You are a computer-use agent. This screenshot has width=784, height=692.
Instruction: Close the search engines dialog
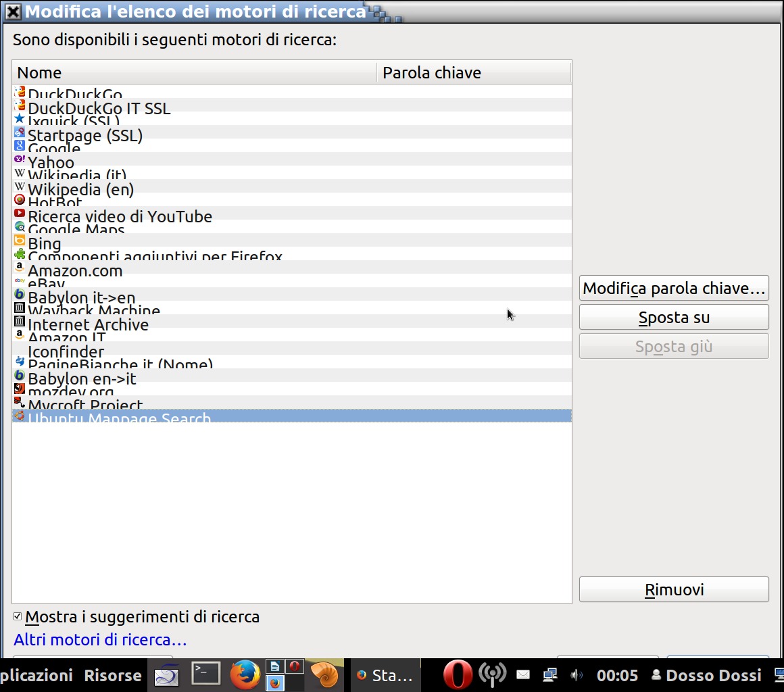13,11
